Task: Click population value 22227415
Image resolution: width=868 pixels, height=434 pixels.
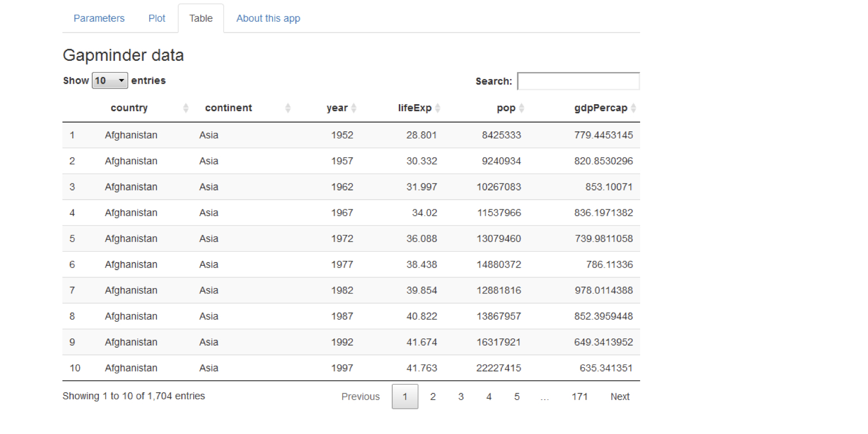Action: tap(499, 368)
